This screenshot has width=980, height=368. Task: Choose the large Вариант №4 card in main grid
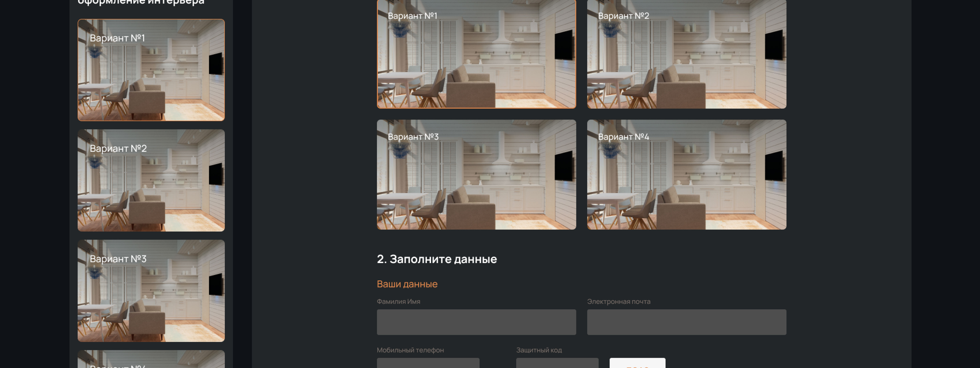tap(687, 175)
